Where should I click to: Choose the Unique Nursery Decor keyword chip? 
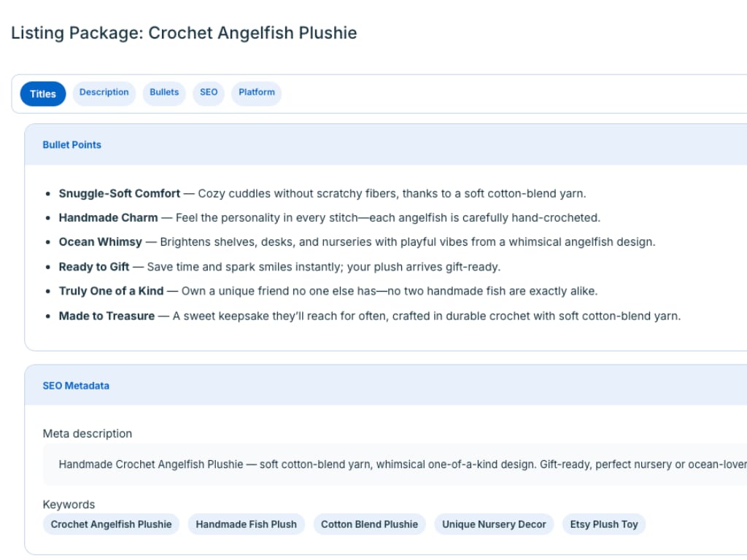[x=494, y=524]
